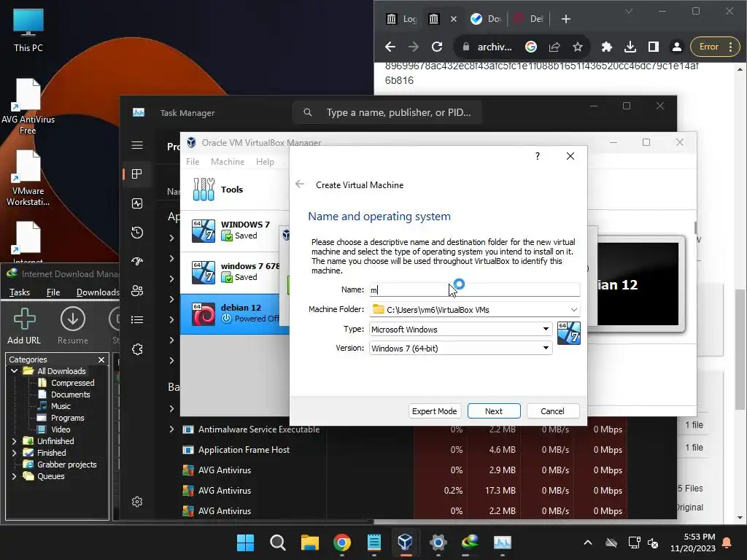The width and height of the screenshot is (747, 560).
Task: Open AVG AntiVirus Free desktop shortcut
Action: pyautogui.click(x=28, y=106)
